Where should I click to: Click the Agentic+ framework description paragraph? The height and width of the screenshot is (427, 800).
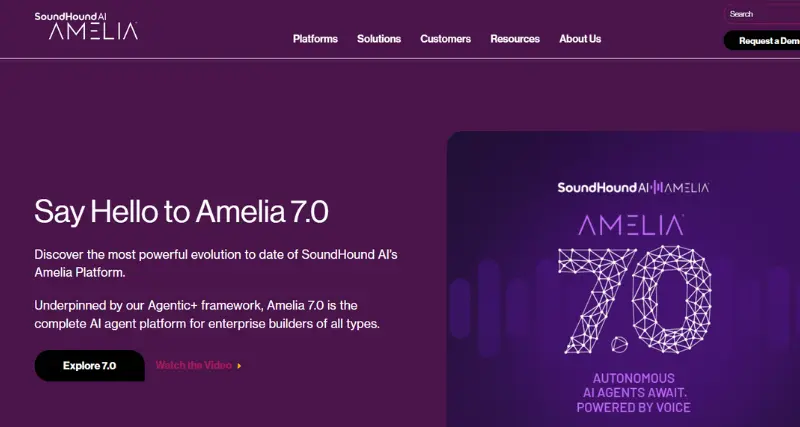tap(207, 314)
